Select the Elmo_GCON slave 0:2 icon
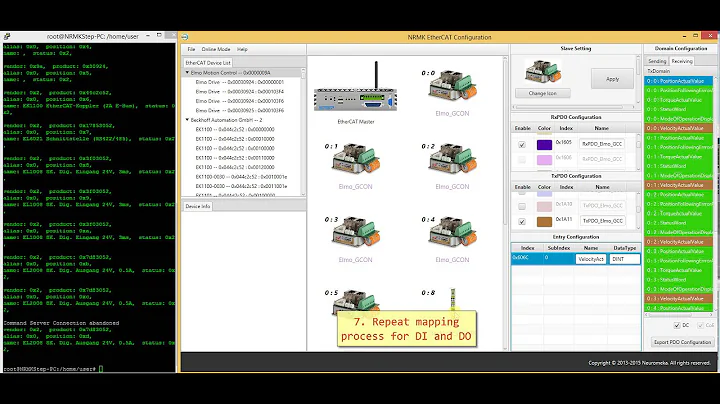This screenshot has width=720, height=404. click(x=452, y=158)
